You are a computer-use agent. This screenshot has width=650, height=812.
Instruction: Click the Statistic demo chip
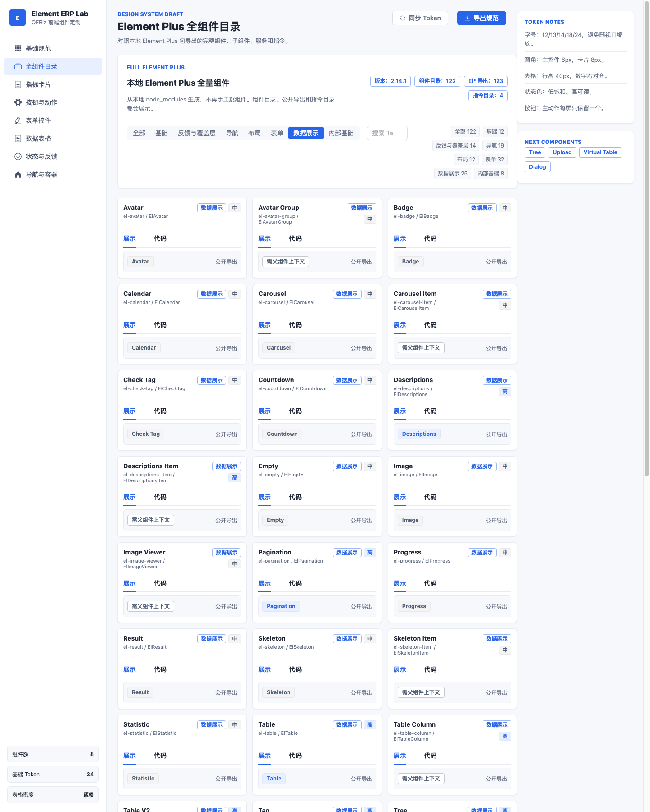pyautogui.click(x=143, y=779)
